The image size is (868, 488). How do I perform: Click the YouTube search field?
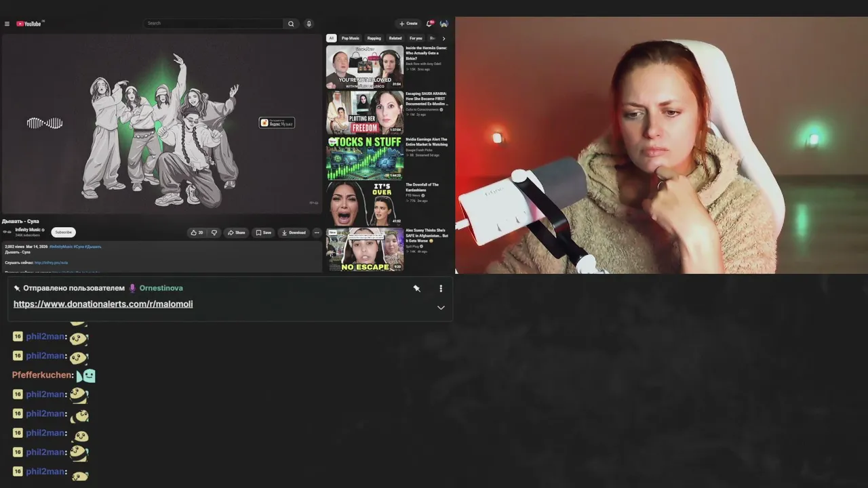click(214, 24)
